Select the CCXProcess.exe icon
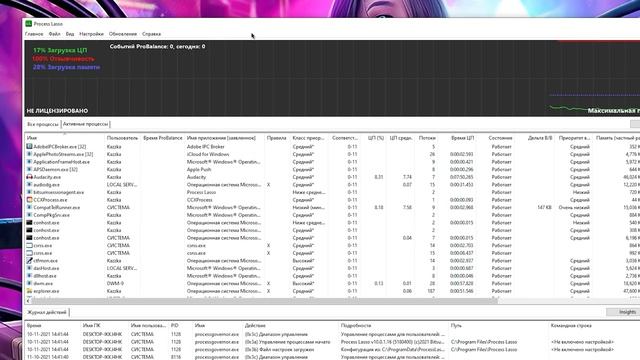This screenshot has height=360, width=640. click(x=29, y=200)
